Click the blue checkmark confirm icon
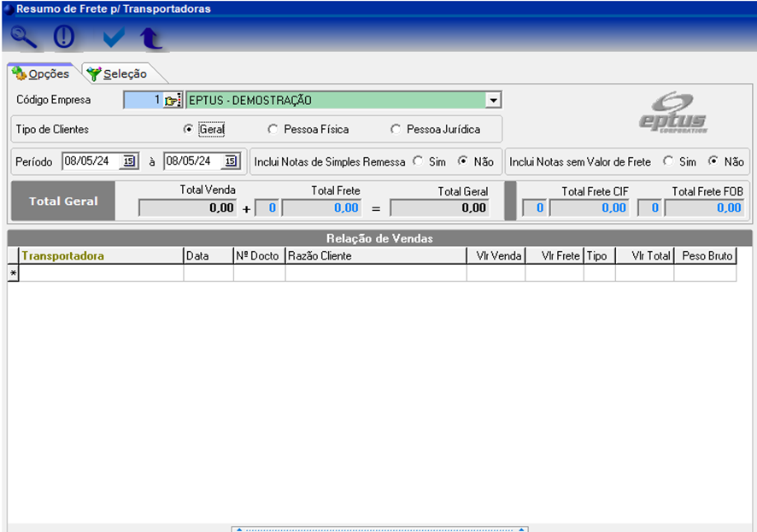This screenshot has width=757, height=532. 113,38
